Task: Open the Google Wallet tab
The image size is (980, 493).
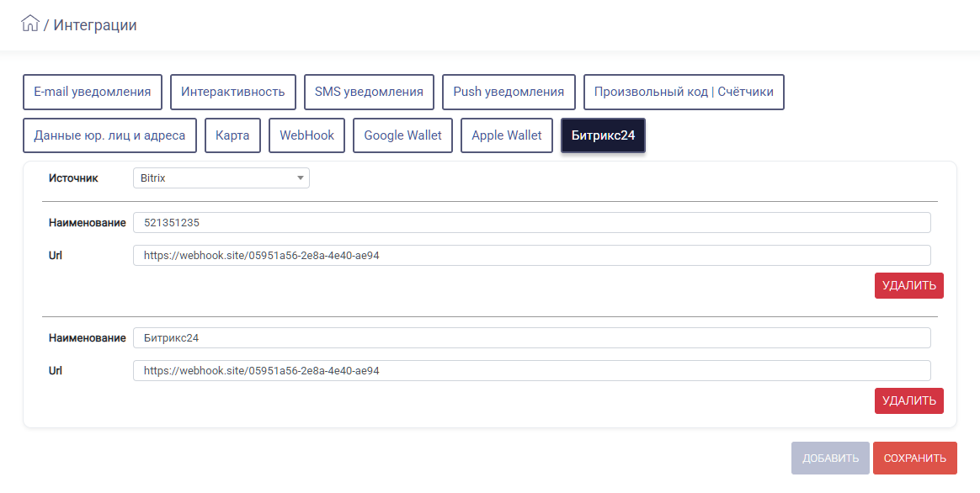Action: (x=402, y=135)
